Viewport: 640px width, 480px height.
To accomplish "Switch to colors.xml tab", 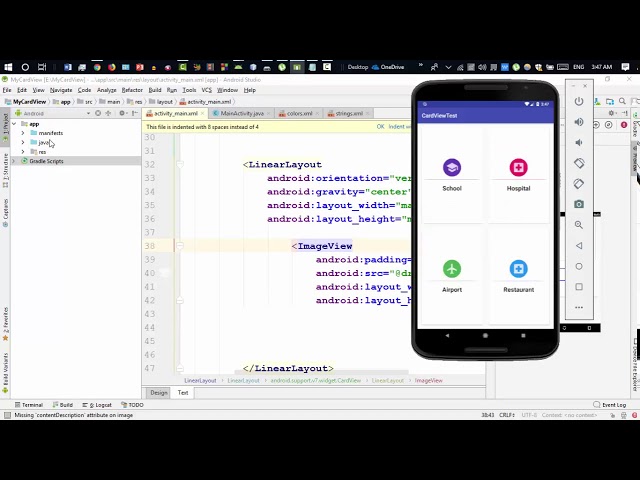I will click(x=299, y=113).
